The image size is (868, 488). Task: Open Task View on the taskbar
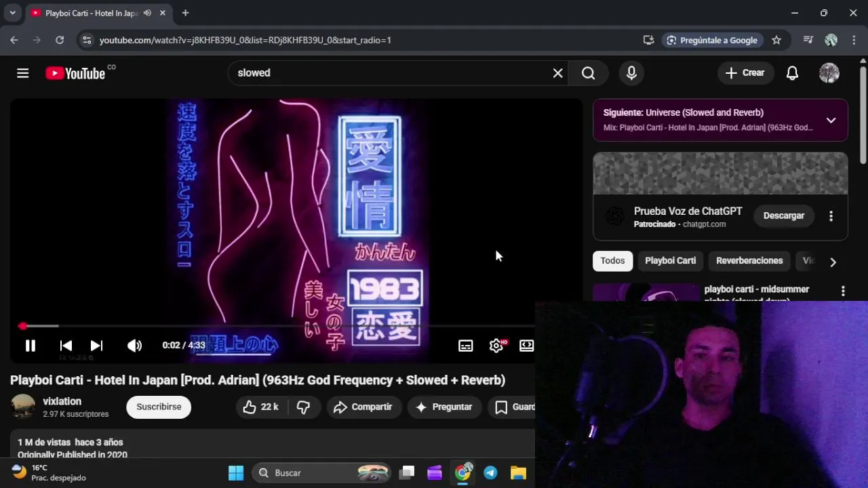406,473
